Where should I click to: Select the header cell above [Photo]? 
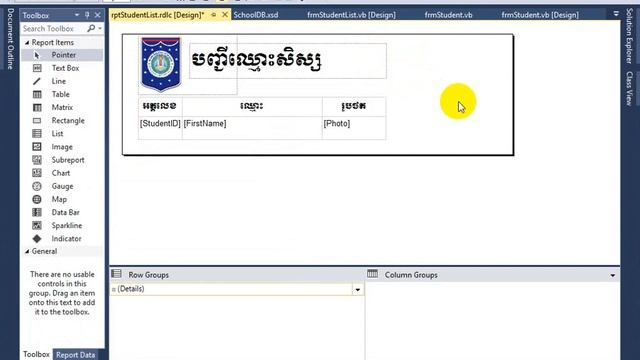click(354, 107)
